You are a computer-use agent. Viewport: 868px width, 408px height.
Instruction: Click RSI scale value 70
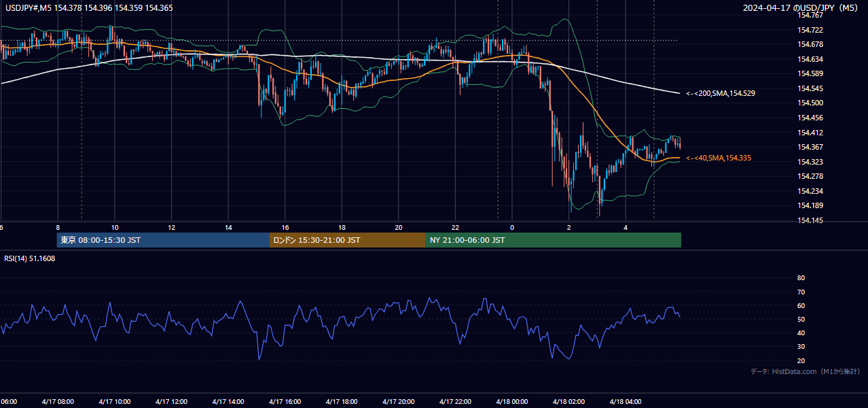801,292
